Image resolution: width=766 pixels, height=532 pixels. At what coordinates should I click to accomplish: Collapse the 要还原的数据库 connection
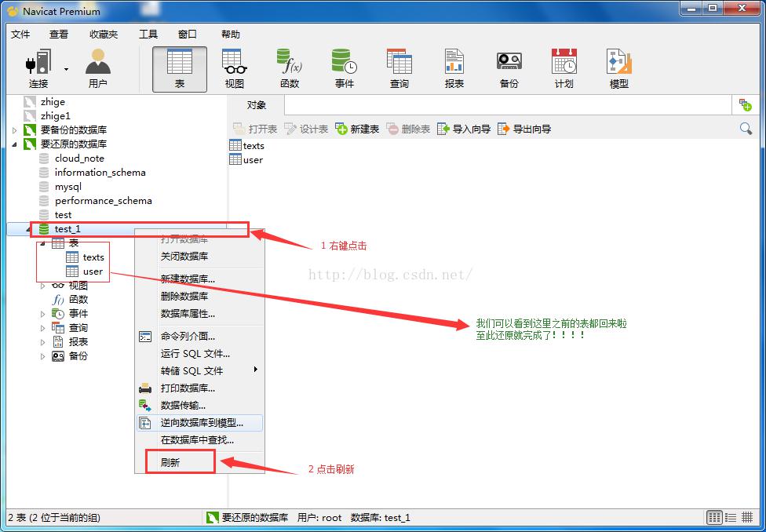14,144
